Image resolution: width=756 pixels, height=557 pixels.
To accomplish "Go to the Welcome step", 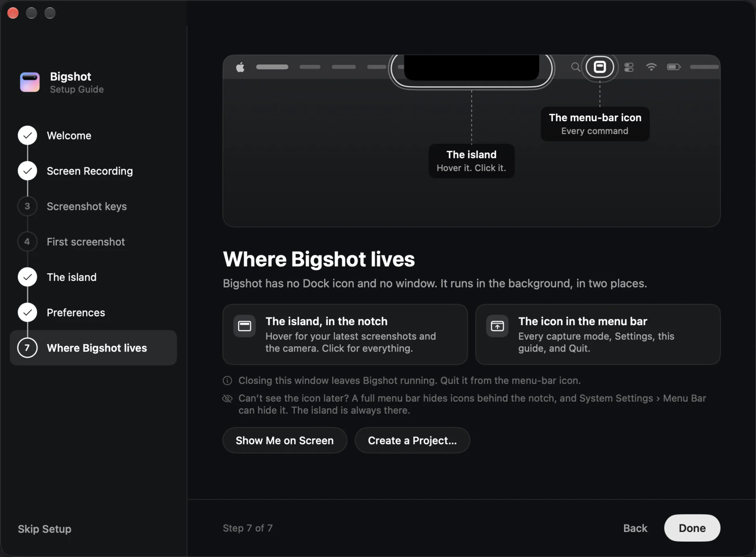I will click(x=93, y=136).
